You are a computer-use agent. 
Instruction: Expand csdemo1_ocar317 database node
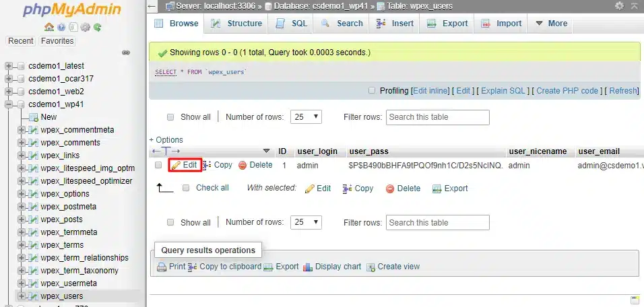tap(9, 79)
